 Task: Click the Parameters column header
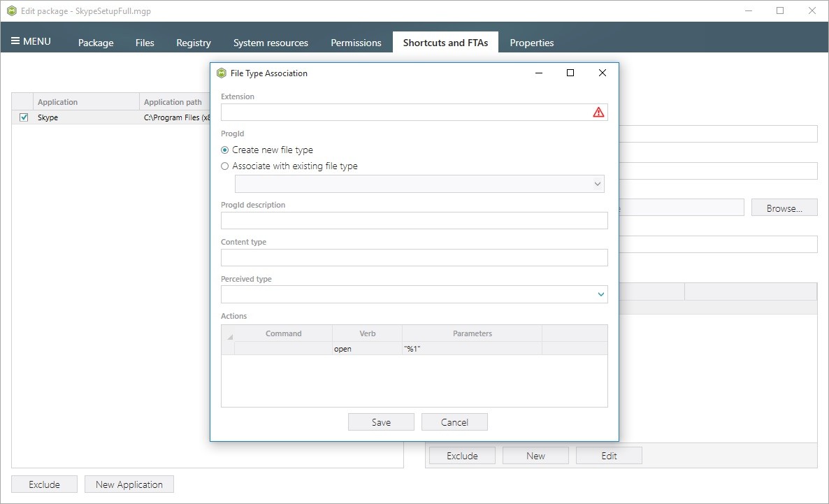coord(472,333)
